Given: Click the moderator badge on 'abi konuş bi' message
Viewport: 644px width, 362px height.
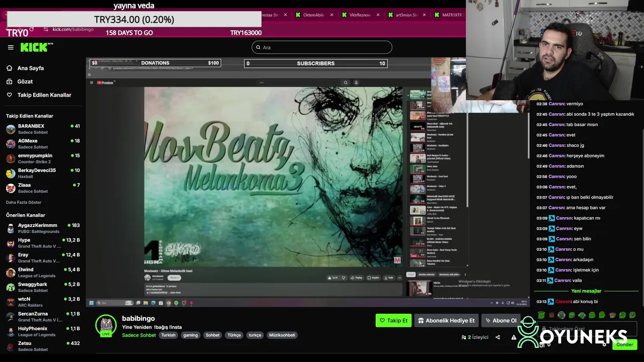Looking at the screenshot, I should coord(551,302).
